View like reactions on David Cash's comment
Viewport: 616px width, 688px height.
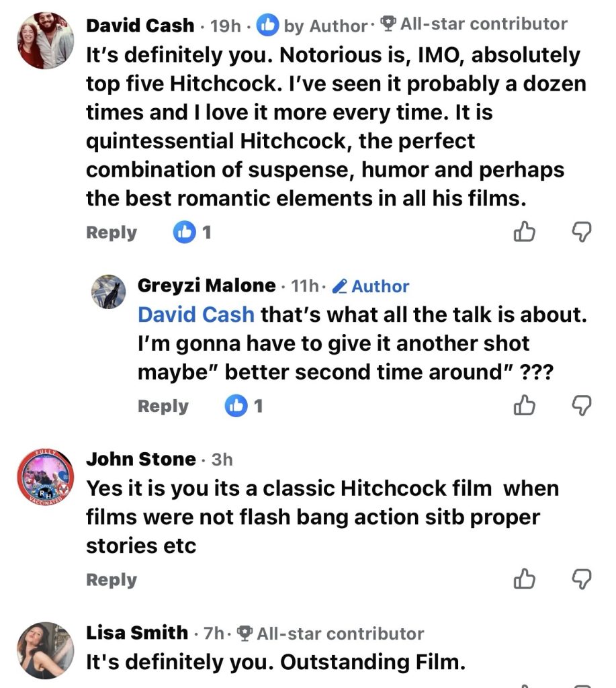tap(192, 233)
